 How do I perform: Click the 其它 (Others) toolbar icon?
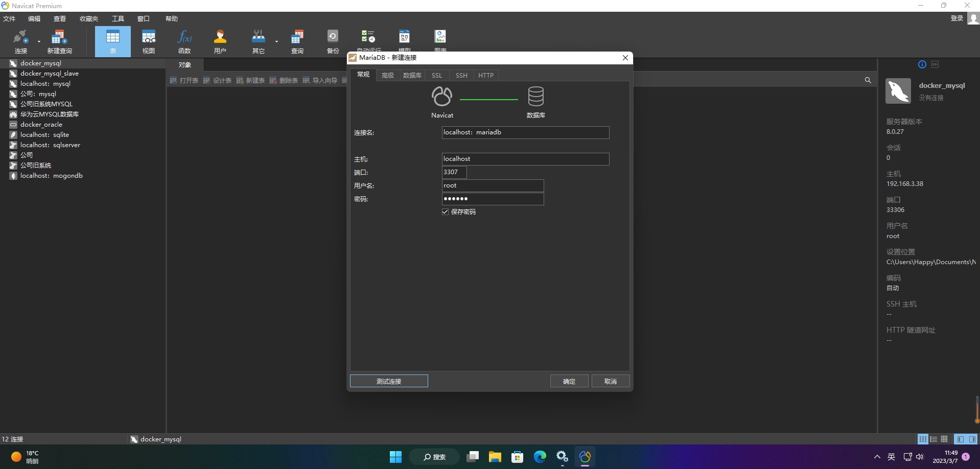tap(259, 41)
